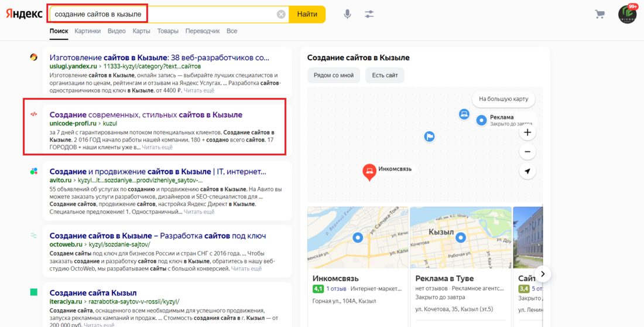Switch to Товары tab
This screenshot has height=327, width=644.
point(167,31)
